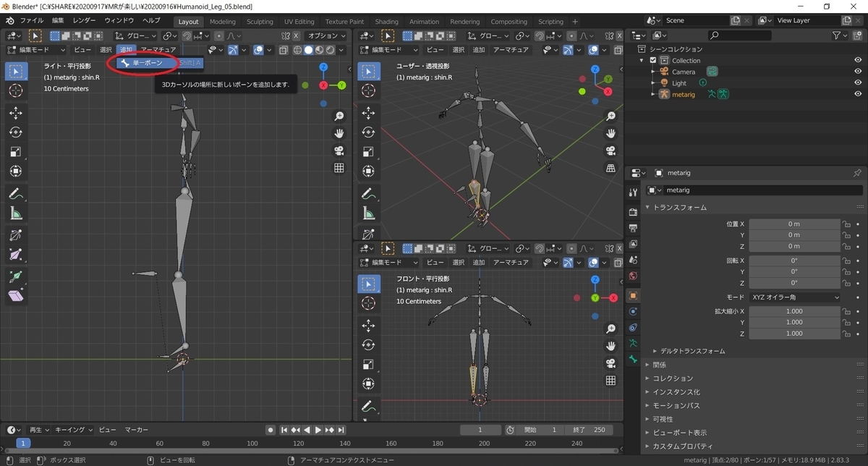Hide the metarig object in outliner
Image resolution: width=868 pixels, height=466 pixels.
(858, 94)
